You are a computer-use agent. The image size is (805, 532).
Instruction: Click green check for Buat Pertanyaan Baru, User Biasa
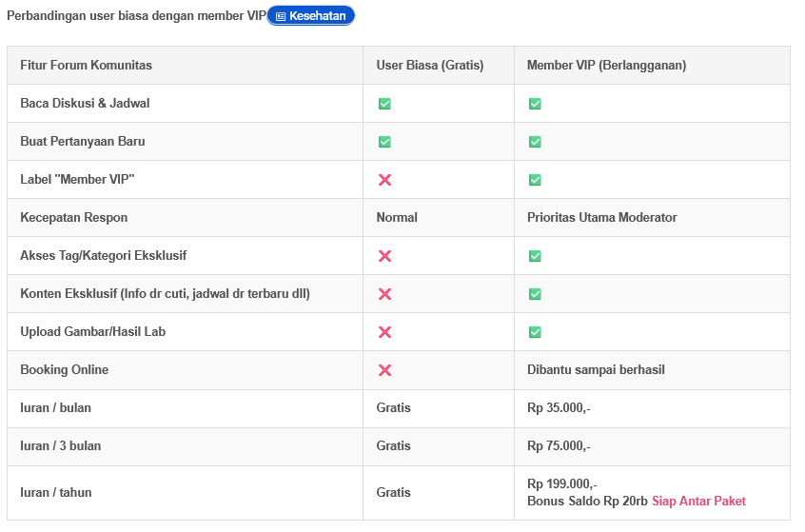(x=384, y=142)
